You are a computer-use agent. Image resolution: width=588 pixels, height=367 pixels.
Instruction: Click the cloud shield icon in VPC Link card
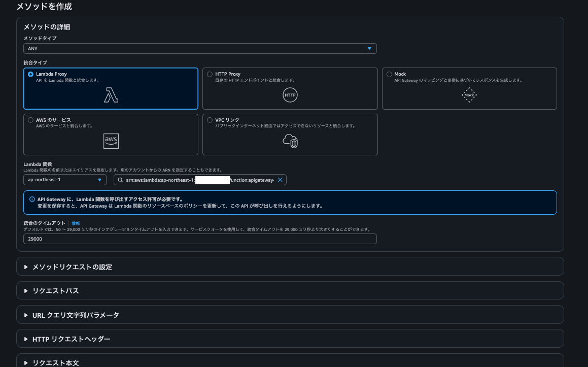click(x=290, y=141)
